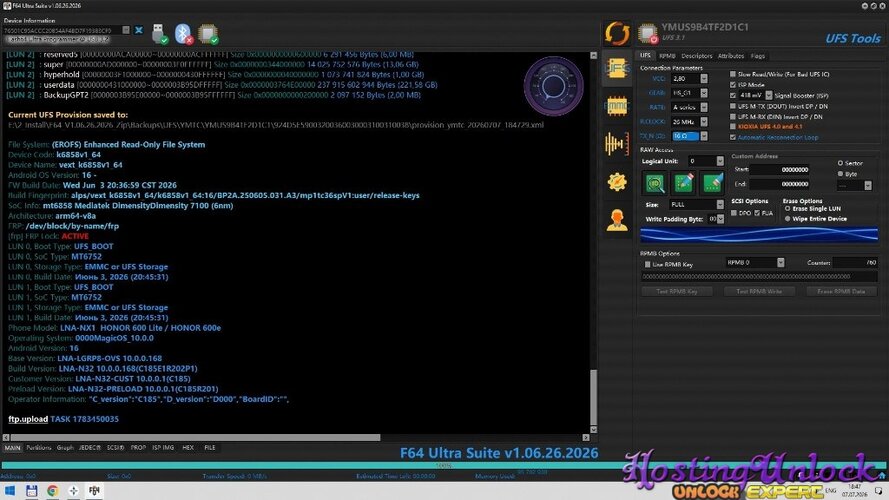Click the RAW Access erase (brush) icon
The height and width of the screenshot is (500, 889).
point(712,183)
